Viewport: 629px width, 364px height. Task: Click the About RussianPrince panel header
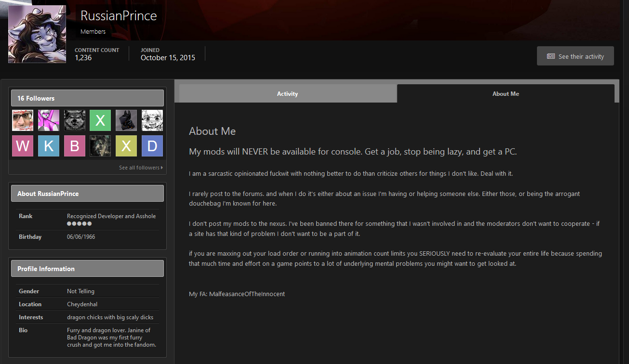tap(87, 193)
